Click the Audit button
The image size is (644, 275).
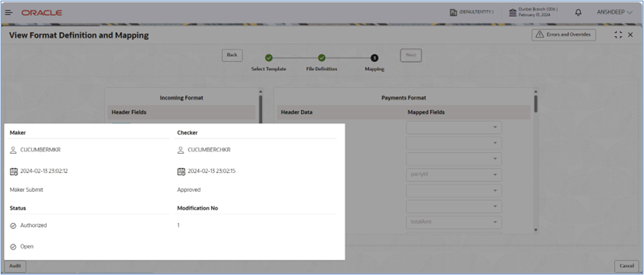(x=15, y=266)
